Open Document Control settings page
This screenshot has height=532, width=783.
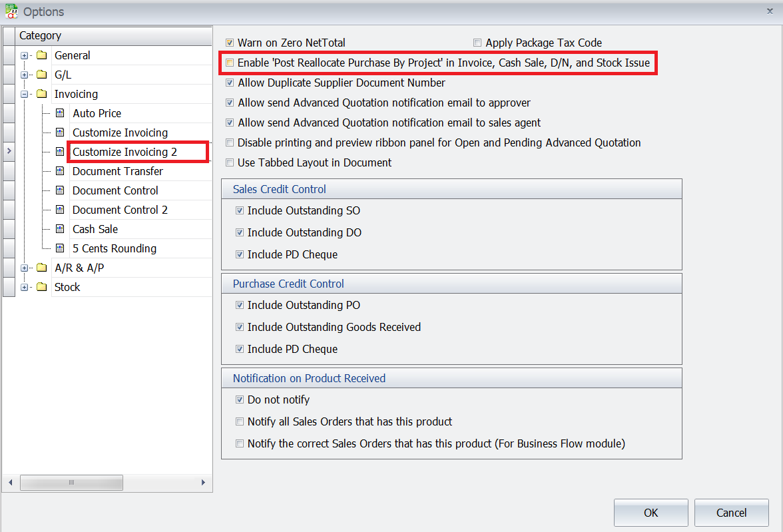pyautogui.click(x=115, y=190)
